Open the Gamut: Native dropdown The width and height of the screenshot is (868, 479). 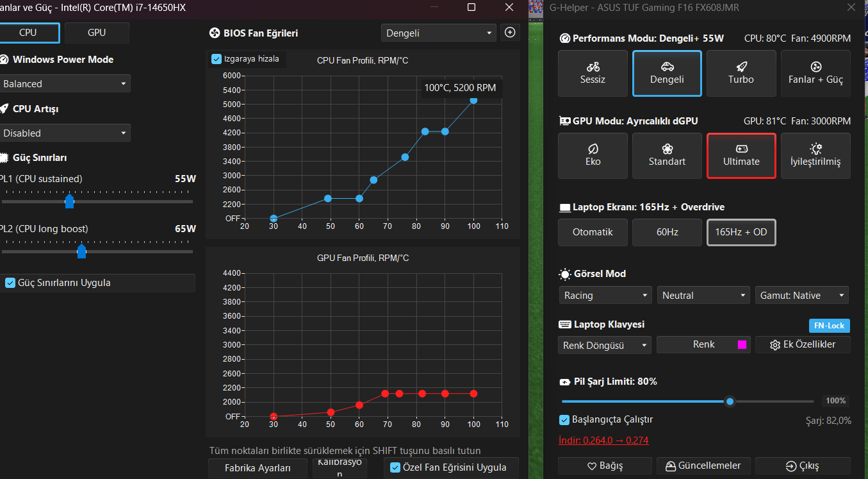click(802, 295)
